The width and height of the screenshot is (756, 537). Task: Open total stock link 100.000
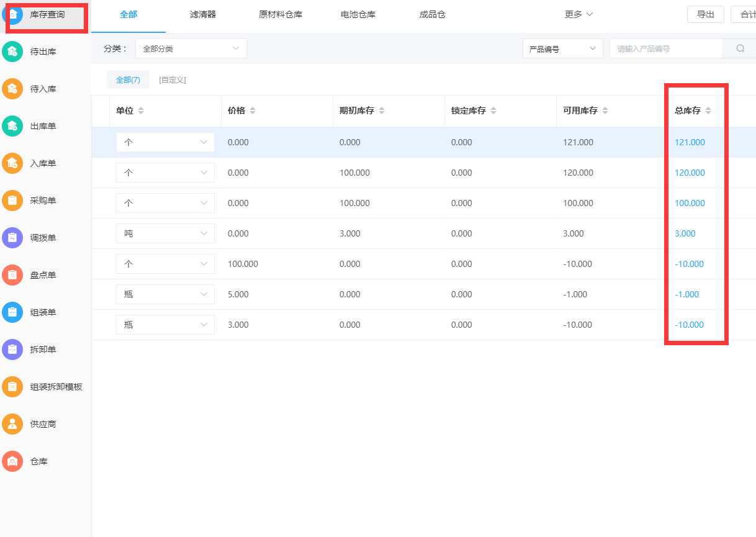pos(690,203)
